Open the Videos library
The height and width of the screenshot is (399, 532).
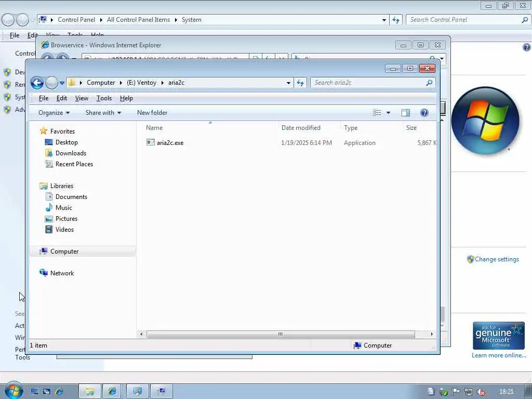pyautogui.click(x=64, y=229)
